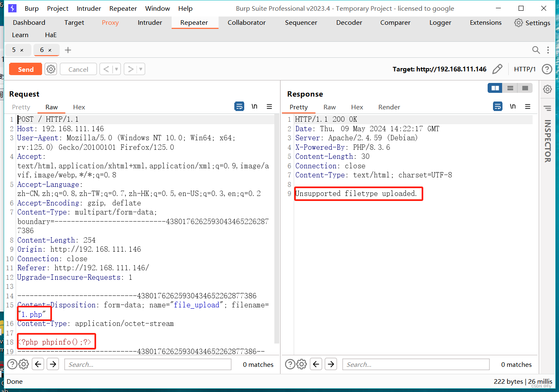Screen dimensions: 559x392
Task: Open the Intruder menu
Action: [x=89, y=8]
